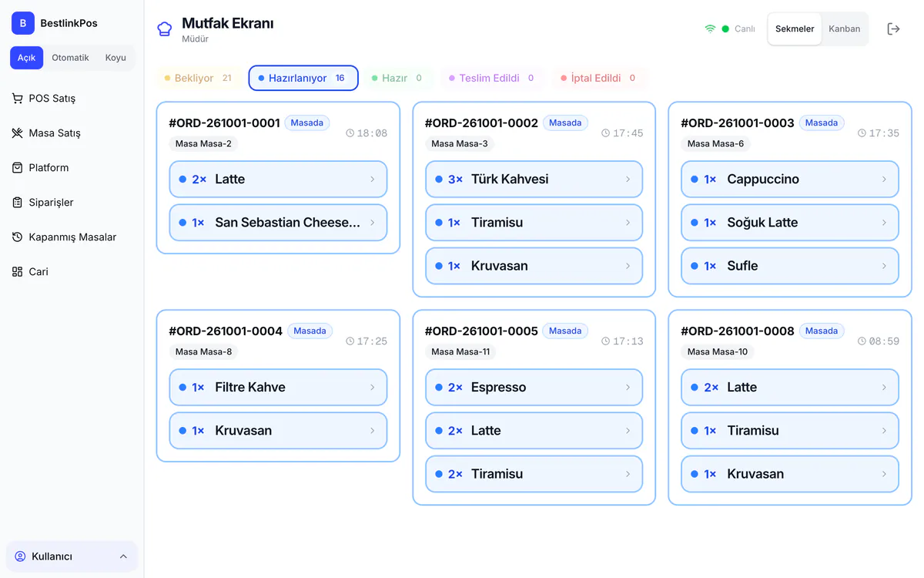Open the 2× Tiramisu item in order 0005
This screenshot has width=924, height=578.
click(x=534, y=474)
